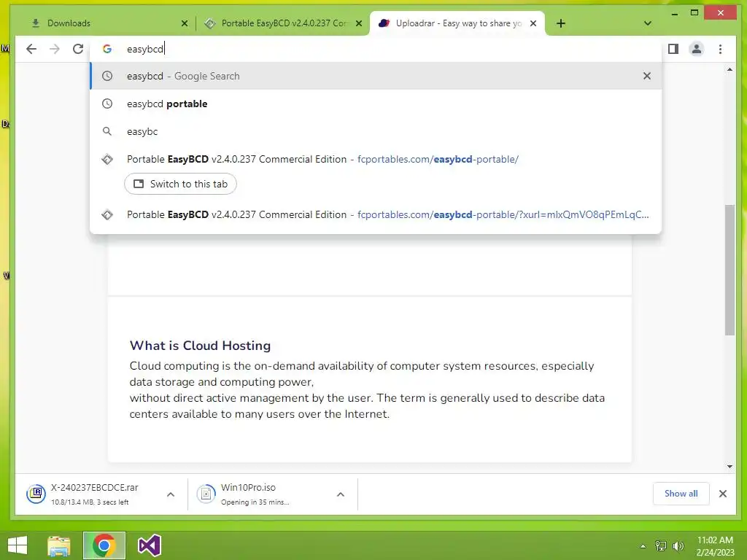Viewport: 747px width, 560px height.
Task: Open the fcportables suggestion with ?xurl parameter
Action: point(376,215)
